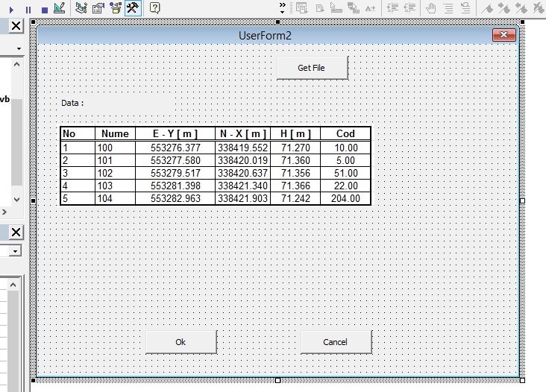Click the Properties panel scroll up arrow

[13, 285]
